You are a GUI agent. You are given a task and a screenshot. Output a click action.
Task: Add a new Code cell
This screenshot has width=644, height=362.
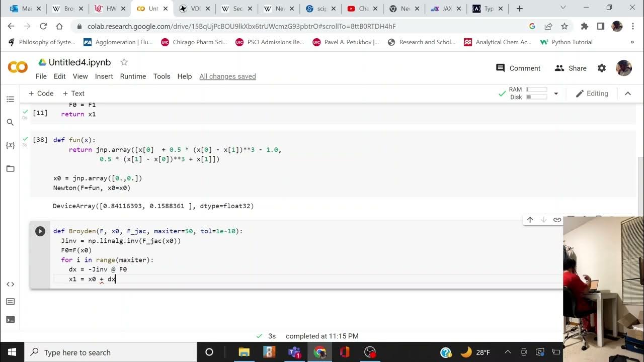[41, 94]
